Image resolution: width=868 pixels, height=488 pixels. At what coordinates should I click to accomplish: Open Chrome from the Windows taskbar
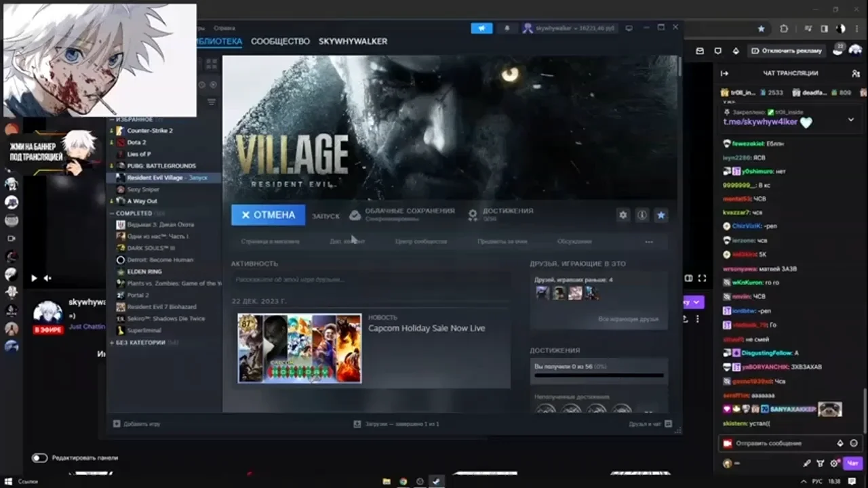coord(403,481)
